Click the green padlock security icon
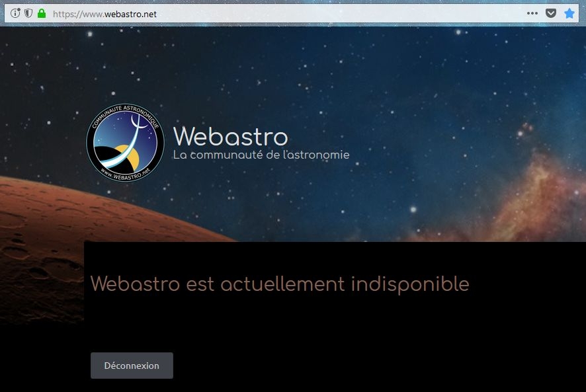586x392 pixels. pyautogui.click(x=42, y=13)
